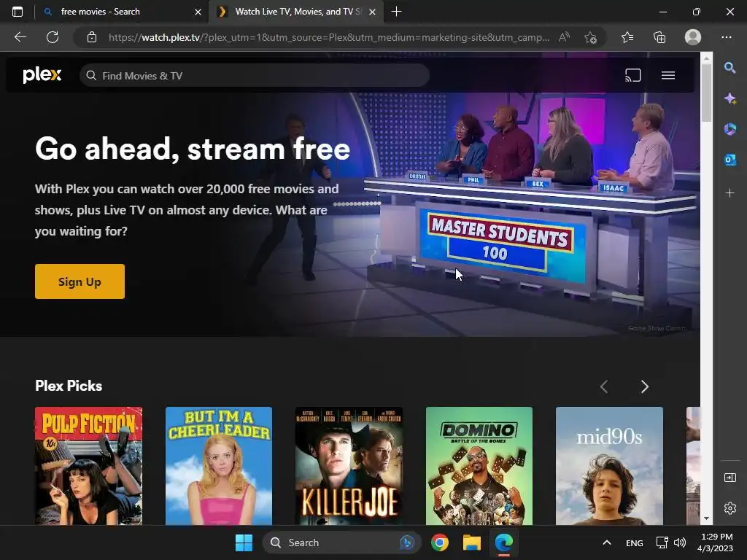The height and width of the screenshot is (560, 747).
Task: Open File Explorer from the taskbar
Action: (472, 542)
